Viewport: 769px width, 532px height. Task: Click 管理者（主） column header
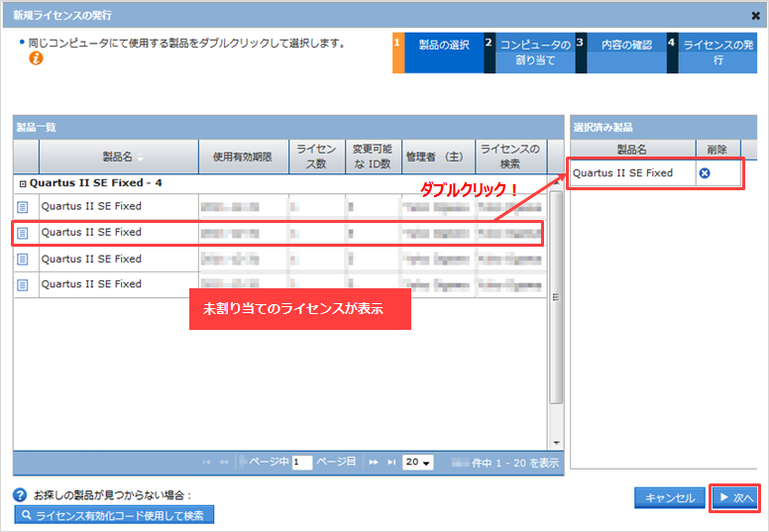438,157
